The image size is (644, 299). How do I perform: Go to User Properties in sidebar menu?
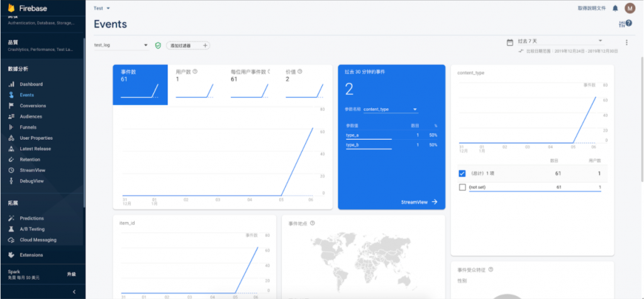tap(36, 138)
